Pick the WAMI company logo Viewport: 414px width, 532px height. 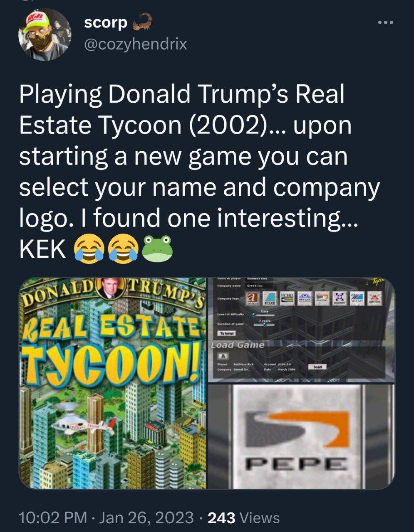pyautogui.click(x=357, y=298)
